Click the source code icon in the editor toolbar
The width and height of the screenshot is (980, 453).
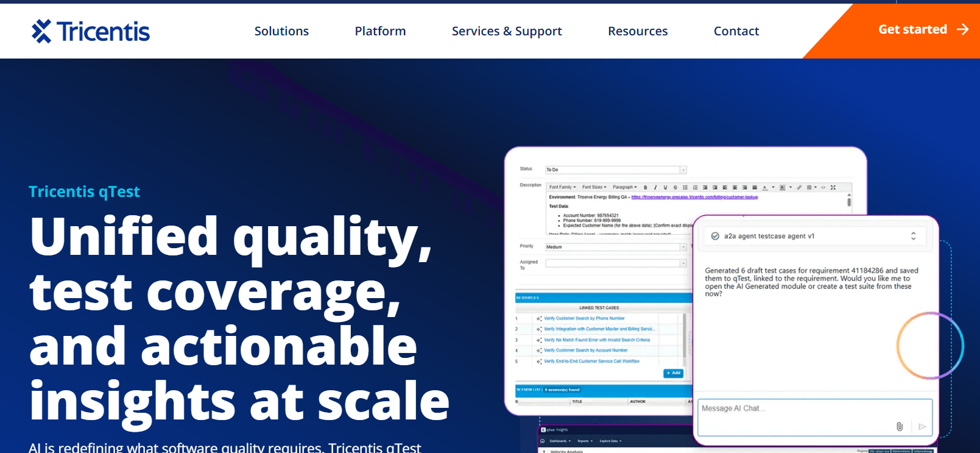(823, 187)
